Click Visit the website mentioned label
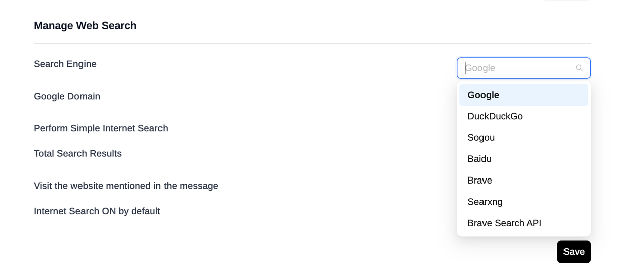Screen dimensions: 644x268 [126, 186]
